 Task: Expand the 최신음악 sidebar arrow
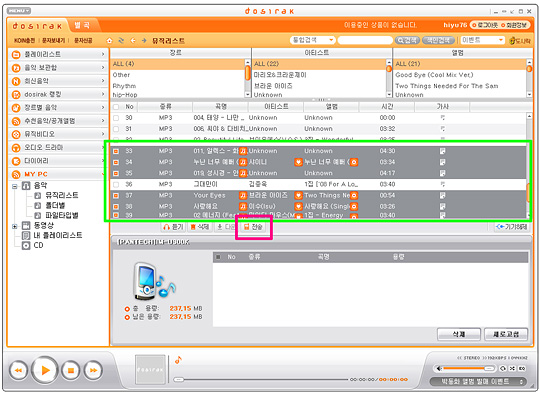coord(103,81)
